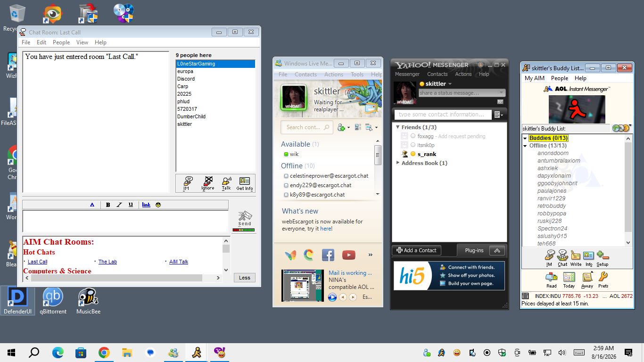Viewport: 644px width, 362px height.
Task: Play the video in Windows Live Messenger
Action: point(332,297)
